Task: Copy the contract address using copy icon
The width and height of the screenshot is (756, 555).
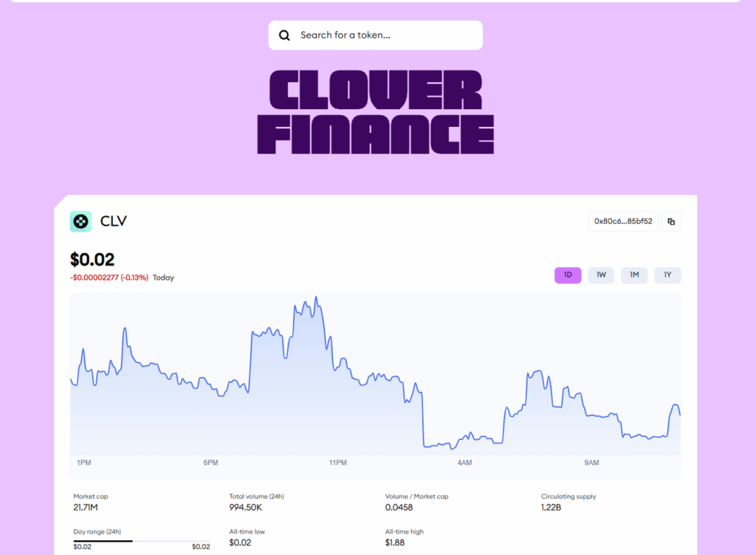Action: (671, 221)
